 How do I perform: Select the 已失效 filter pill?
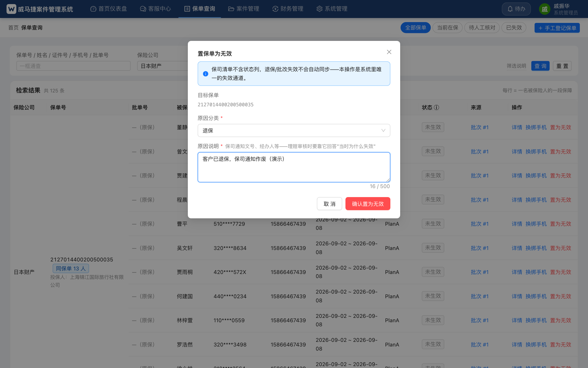514,28
